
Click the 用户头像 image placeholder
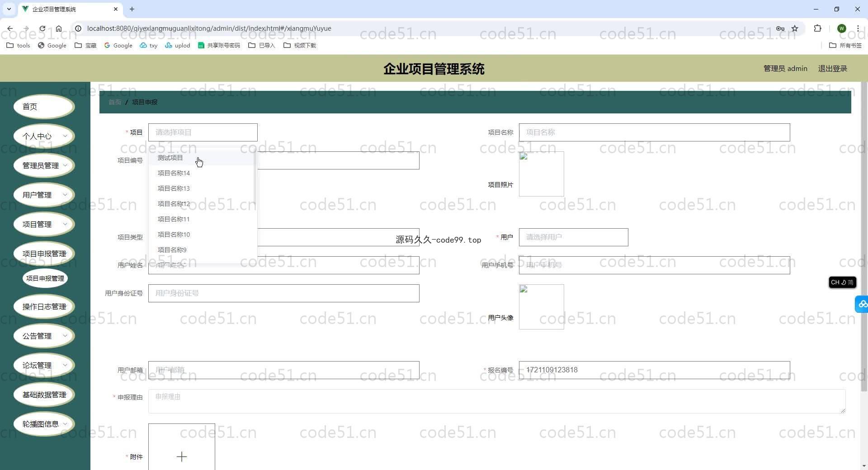(x=541, y=307)
